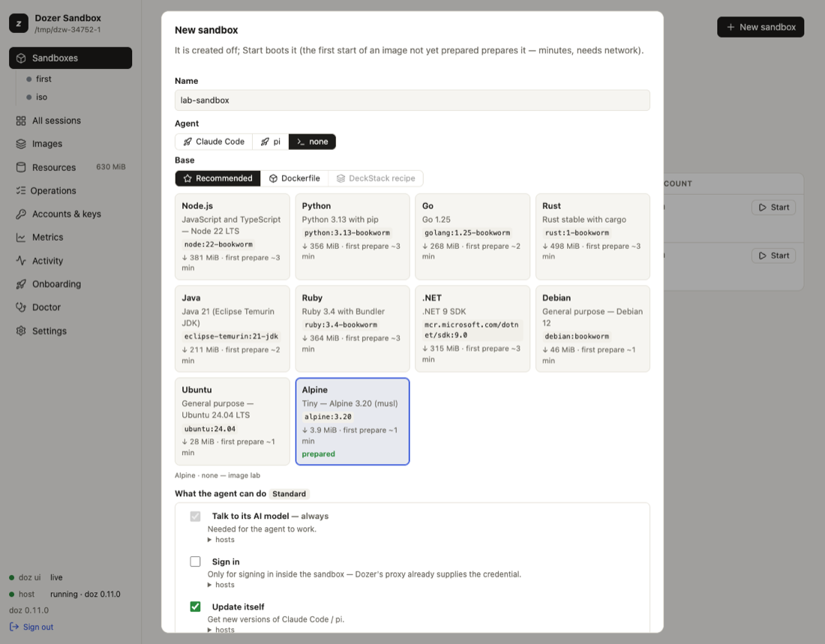Click the Onboarding rocket icon in the sidebar
This screenshot has height=644, width=825.
[x=21, y=284]
